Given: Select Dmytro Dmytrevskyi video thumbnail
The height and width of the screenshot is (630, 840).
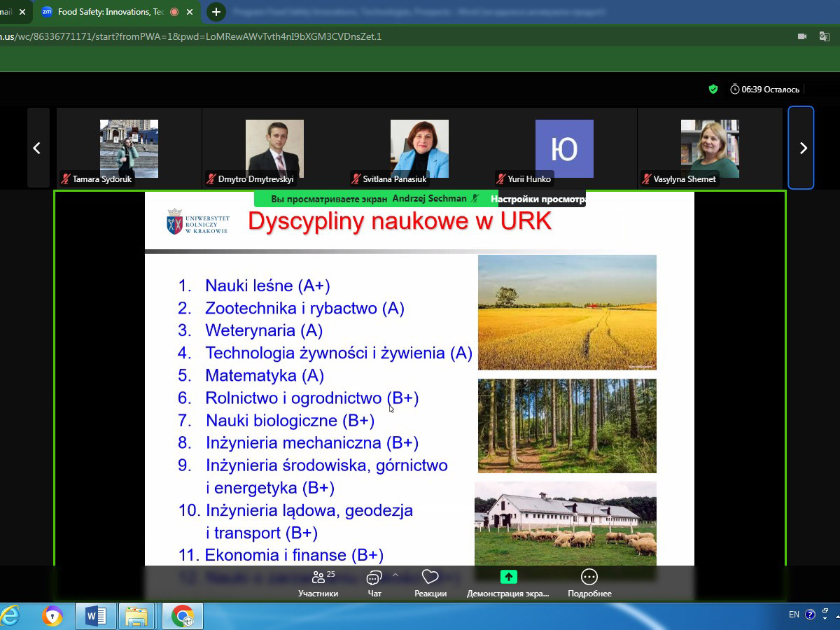Looking at the screenshot, I should point(274,148).
